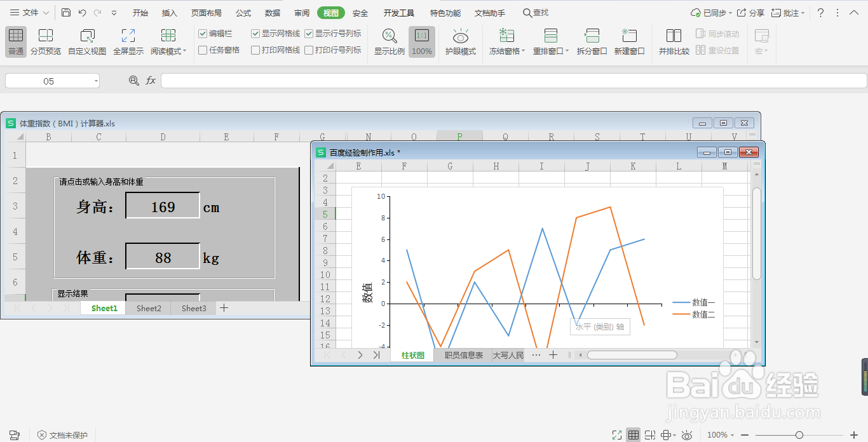Switch to 页面布局 page layout tab

[207, 13]
